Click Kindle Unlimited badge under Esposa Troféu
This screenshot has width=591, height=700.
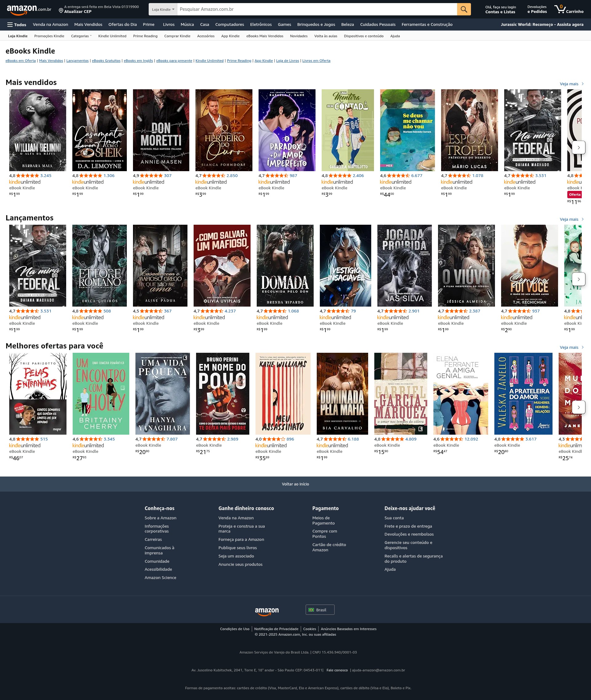tap(457, 182)
